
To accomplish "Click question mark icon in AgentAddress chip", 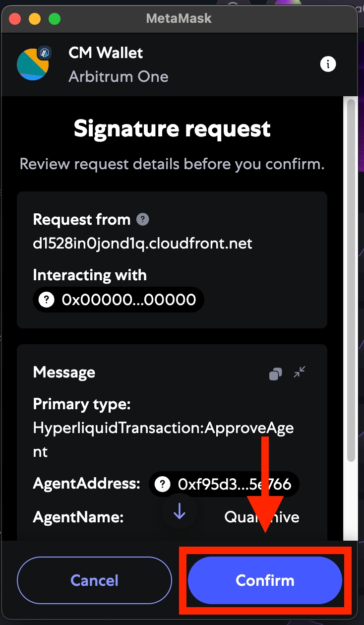I will click(163, 484).
